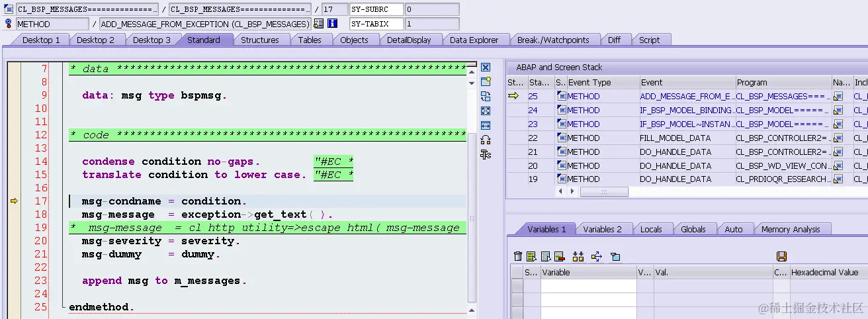
Task: Click the 'endmethod.' line in editor
Action: 101,307
